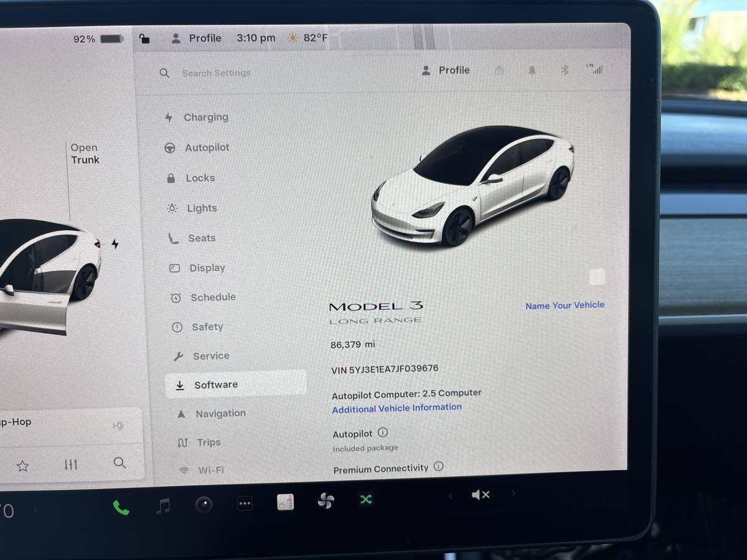
Task: Open the three-dot app launcher
Action: 245,504
